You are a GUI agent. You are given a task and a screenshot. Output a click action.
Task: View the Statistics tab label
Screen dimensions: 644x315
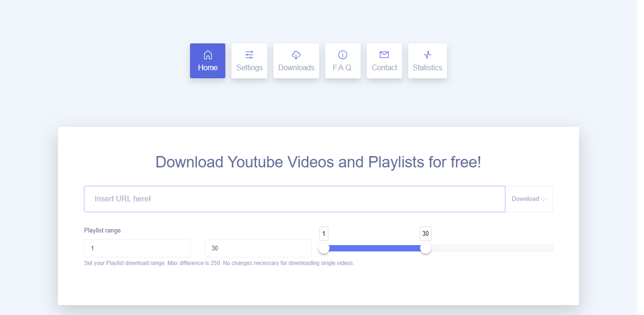(x=428, y=67)
